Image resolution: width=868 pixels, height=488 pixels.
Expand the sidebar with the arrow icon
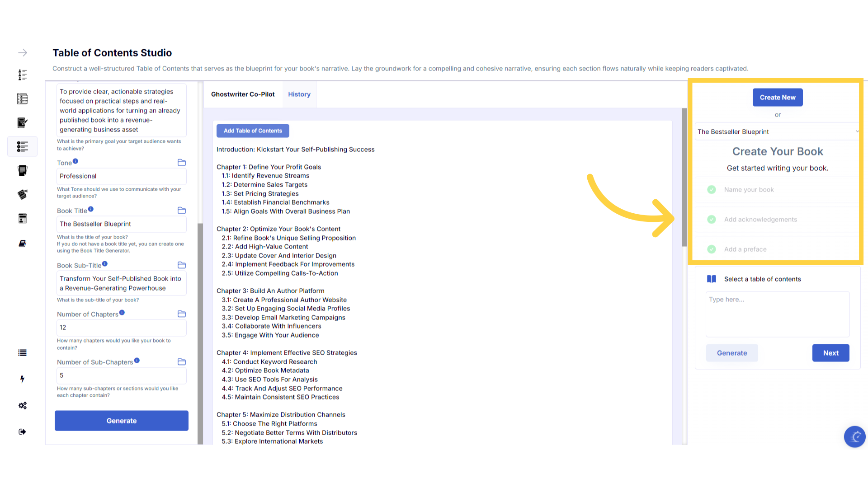point(23,53)
